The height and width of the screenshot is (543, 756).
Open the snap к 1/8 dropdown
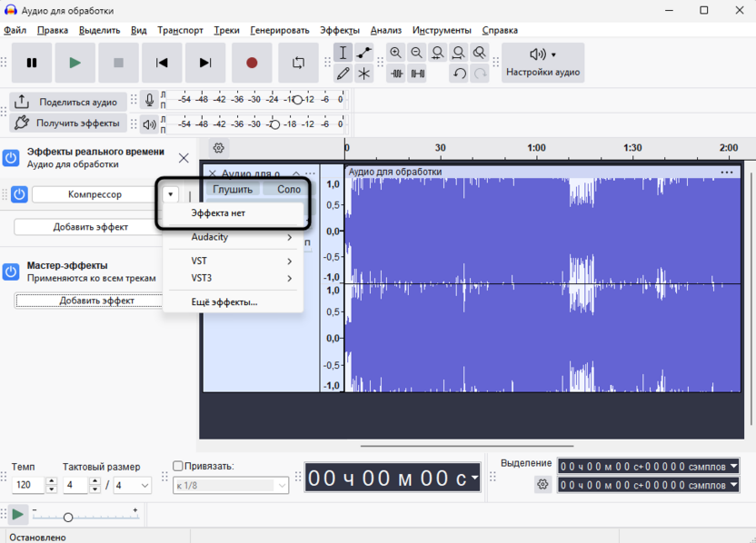pos(231,485)
